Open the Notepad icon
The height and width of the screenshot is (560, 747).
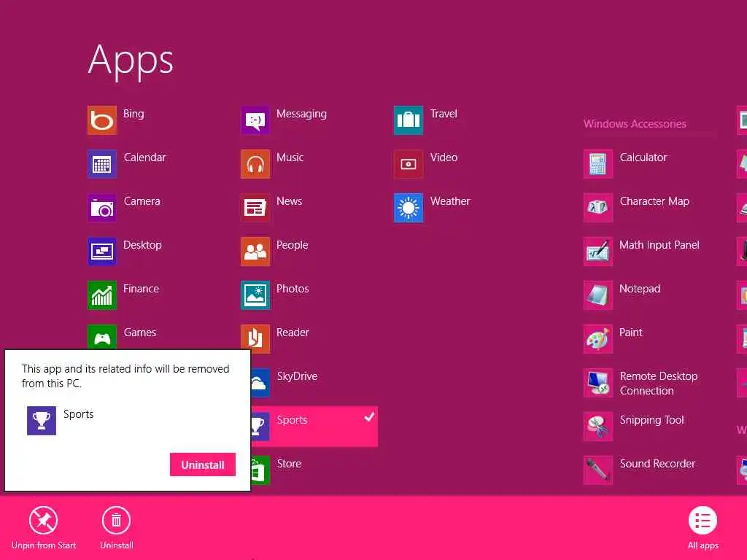[598, 295]
